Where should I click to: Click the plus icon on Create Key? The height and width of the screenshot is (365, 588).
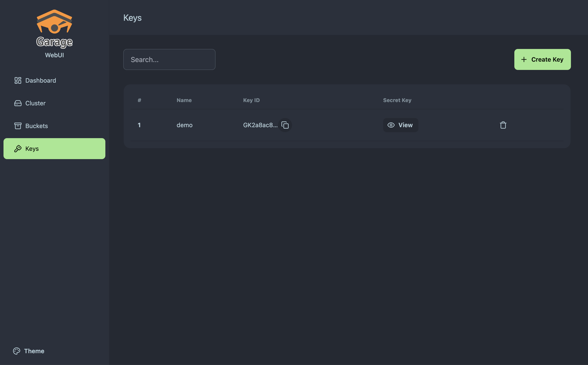point(524,60)
